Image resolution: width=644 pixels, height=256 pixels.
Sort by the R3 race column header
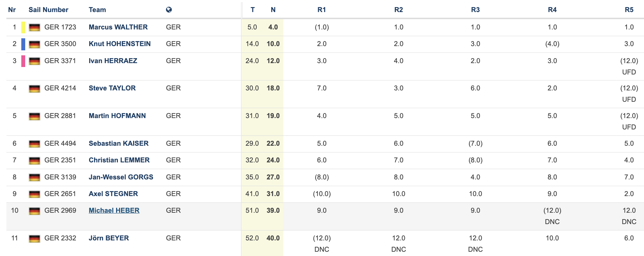pos(475,10)
